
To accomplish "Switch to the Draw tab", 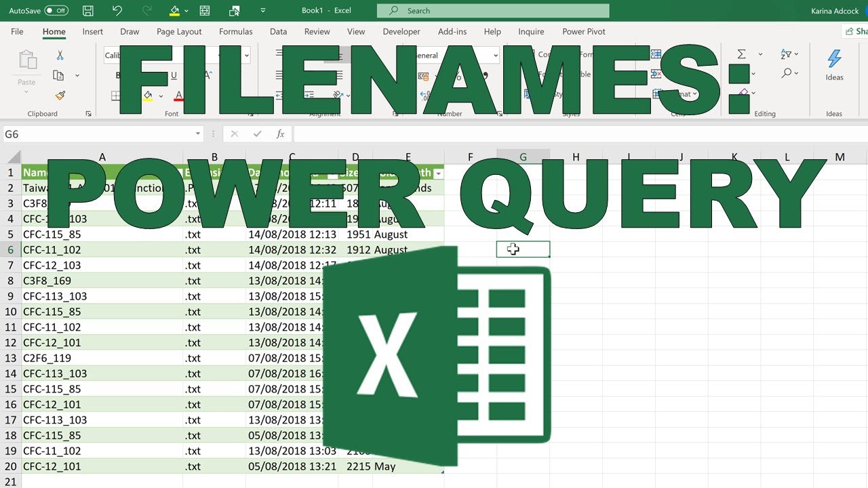I will click(x=130, y=31).
